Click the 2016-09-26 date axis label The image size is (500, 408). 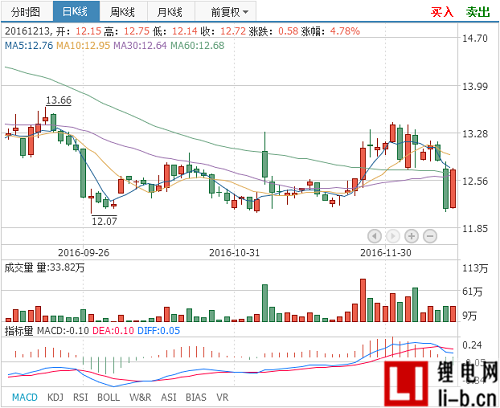[x=83, y=253]
